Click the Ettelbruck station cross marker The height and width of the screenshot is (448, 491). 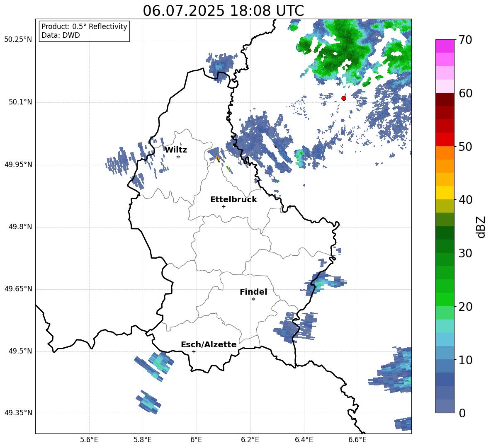(224, 206)
